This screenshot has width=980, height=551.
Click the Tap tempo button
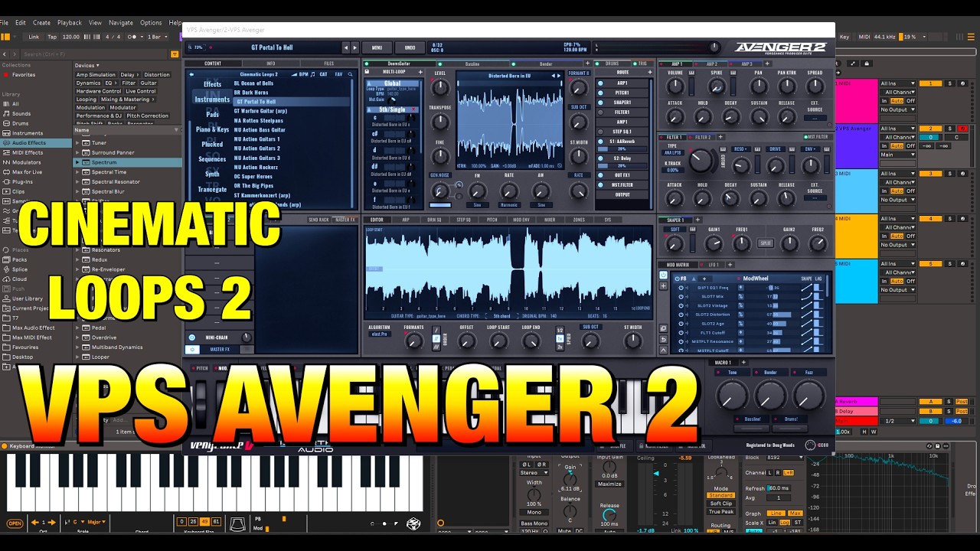point(52,36)
